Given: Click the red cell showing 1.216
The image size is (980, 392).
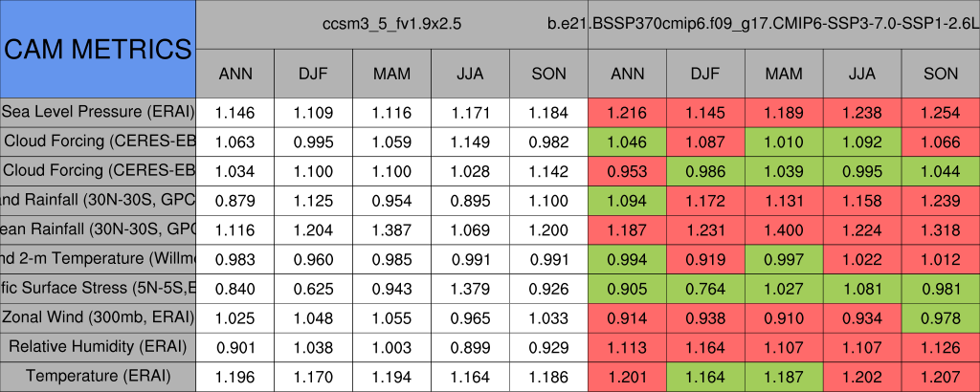Looking at the screenshot, I should click(x=627, y=113).
